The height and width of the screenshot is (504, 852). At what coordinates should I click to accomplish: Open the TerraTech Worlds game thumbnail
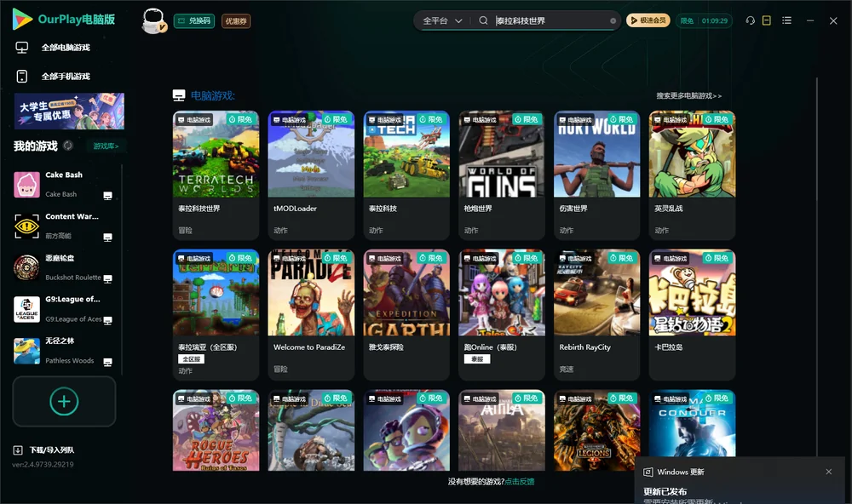[216, 154]
